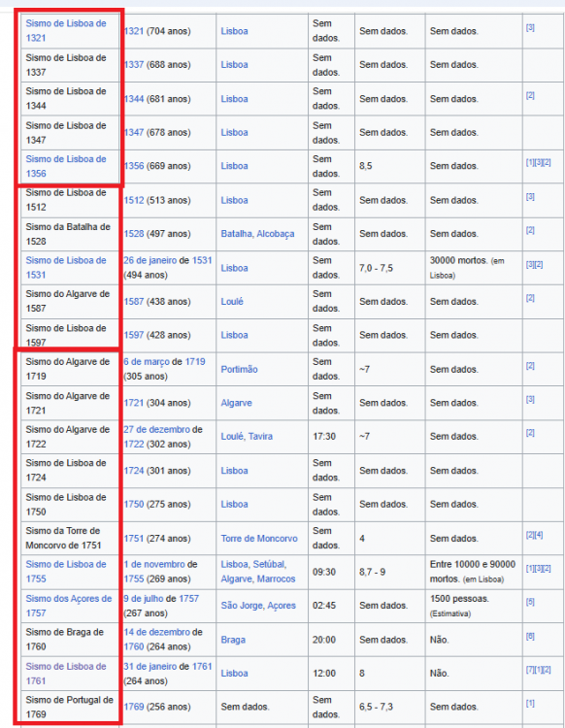Open the Batalha location link
The width and height of the screenshot is (565, 728).
(236, 234)
